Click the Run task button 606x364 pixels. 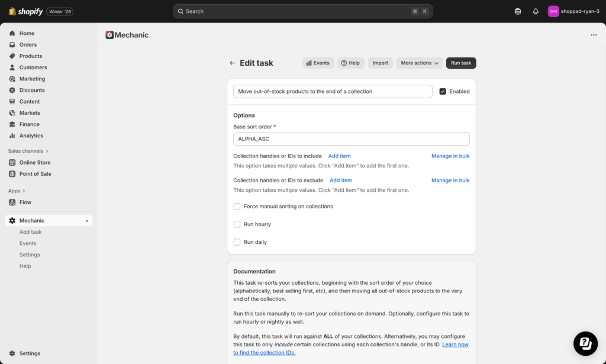pos(461,63)
